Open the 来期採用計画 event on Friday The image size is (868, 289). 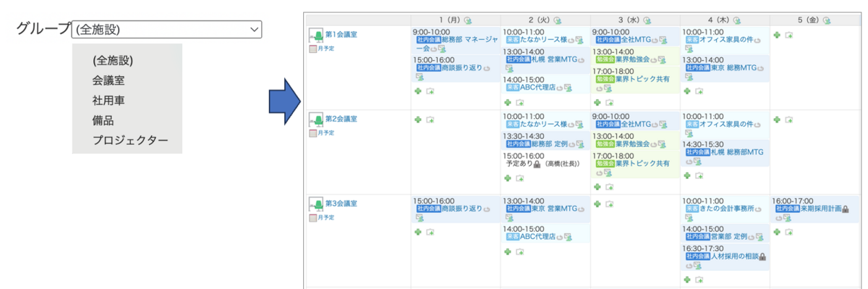click(x=821, y=209)
